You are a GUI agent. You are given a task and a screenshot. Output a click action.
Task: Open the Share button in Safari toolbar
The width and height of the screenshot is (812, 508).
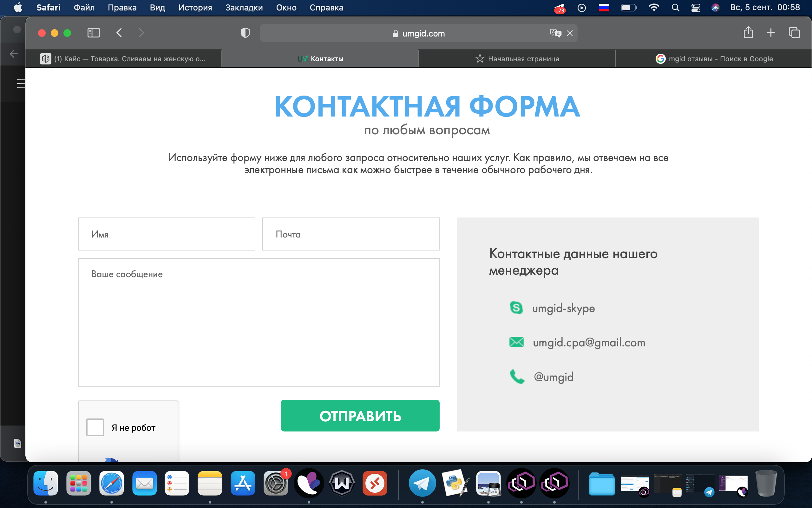point(748,32)
